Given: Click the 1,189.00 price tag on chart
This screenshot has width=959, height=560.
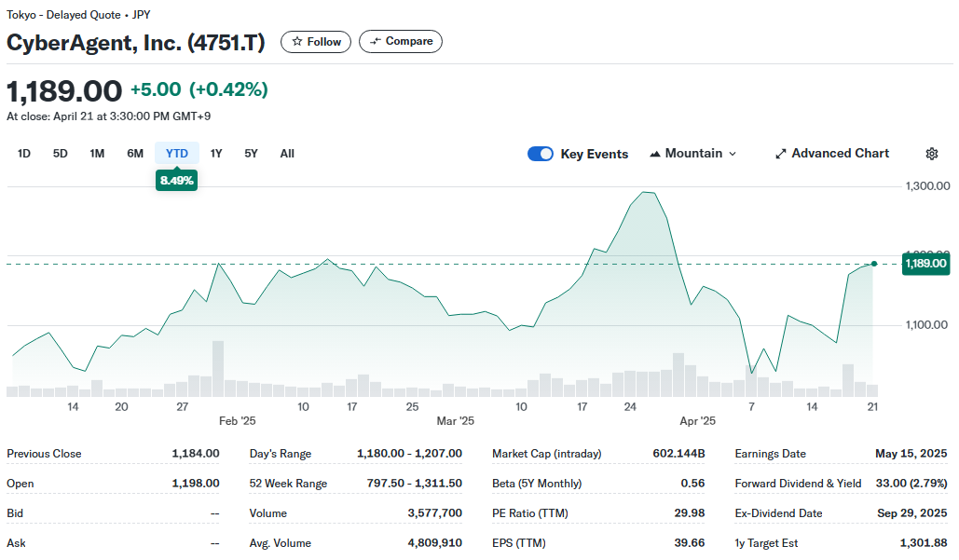Looking at the screenshot, I should pyautogui.click(x=925, y=264).
